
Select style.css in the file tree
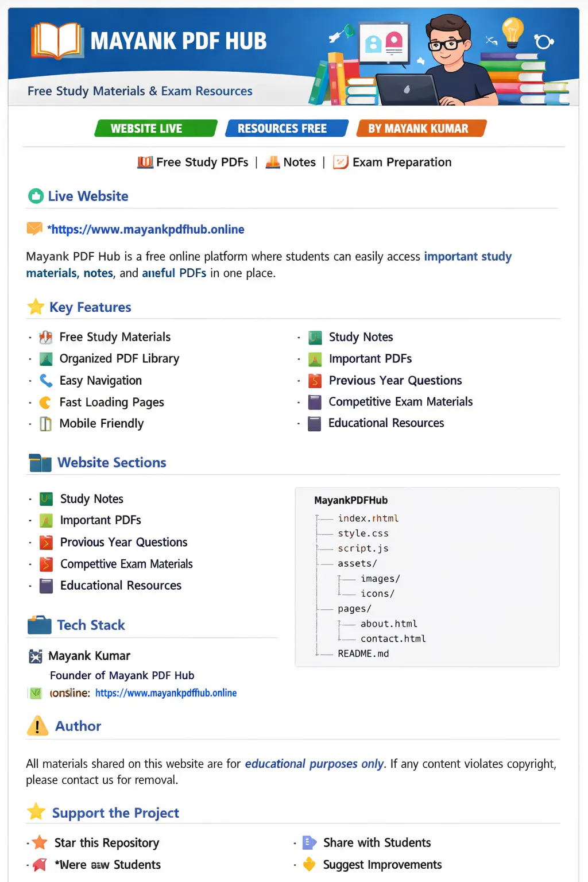(x=363, y=533)
